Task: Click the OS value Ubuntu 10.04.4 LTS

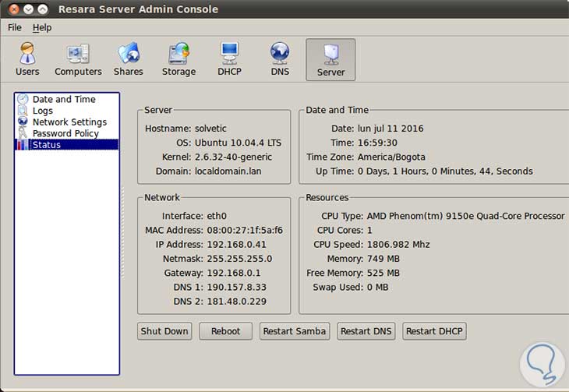Action: coord(238,143)
